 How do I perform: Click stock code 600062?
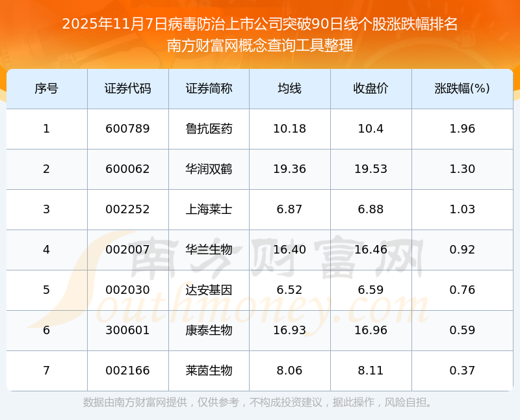(x=127, y=169)
